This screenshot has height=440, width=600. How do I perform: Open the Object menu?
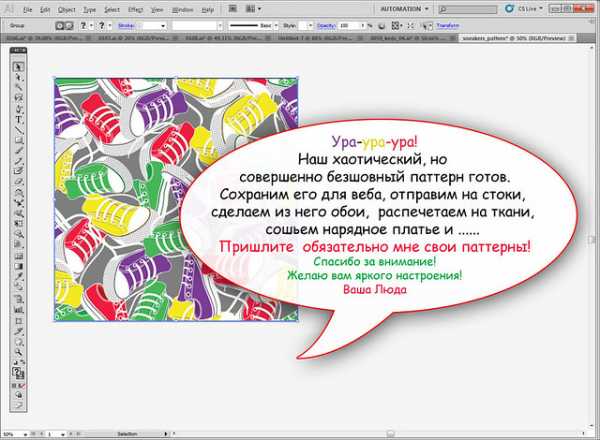pos(66,8)
